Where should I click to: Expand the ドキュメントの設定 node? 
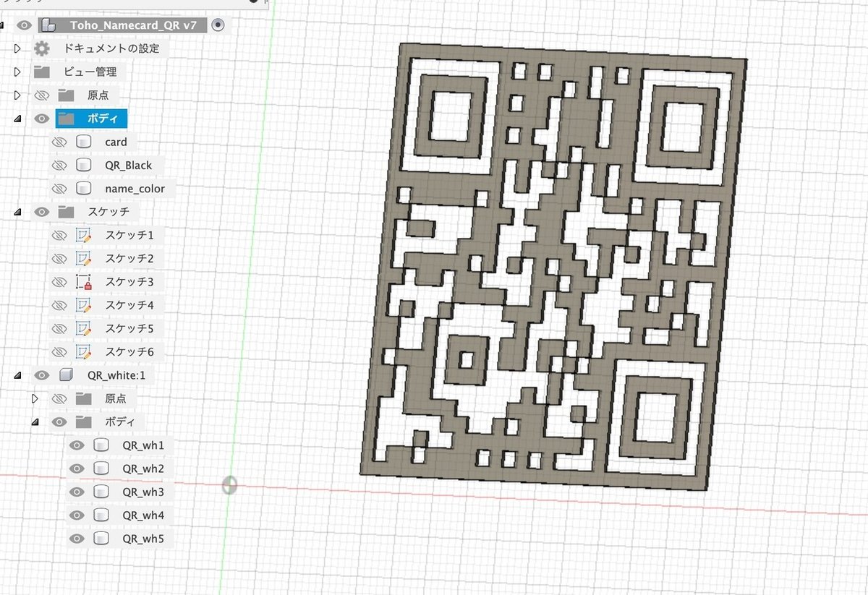(x=18, y=49)
